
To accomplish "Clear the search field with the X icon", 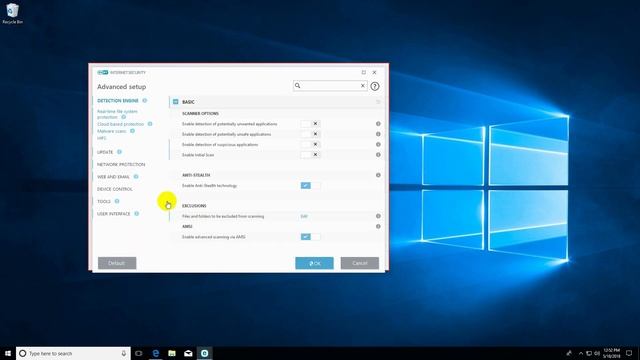I will [362, 86].
